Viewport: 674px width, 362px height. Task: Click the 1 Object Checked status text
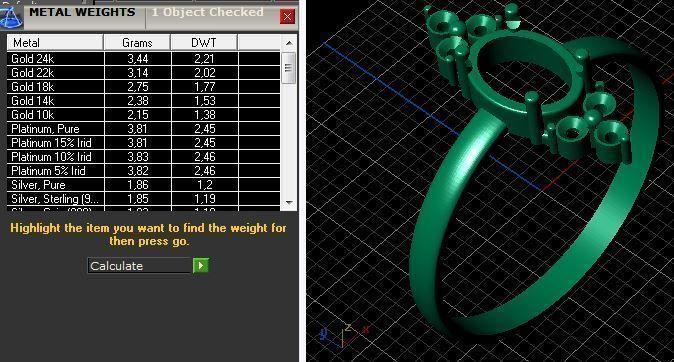point(208,12)
